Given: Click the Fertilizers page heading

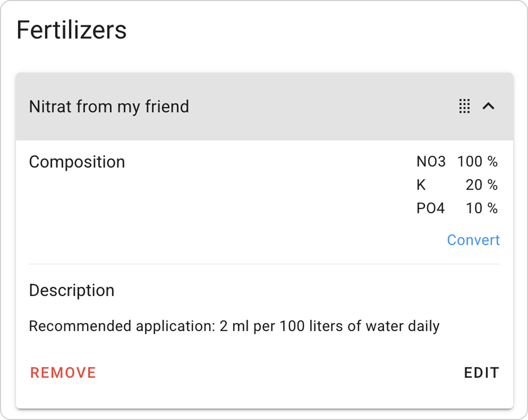Looking at the screenshot, I should [72, 30].
